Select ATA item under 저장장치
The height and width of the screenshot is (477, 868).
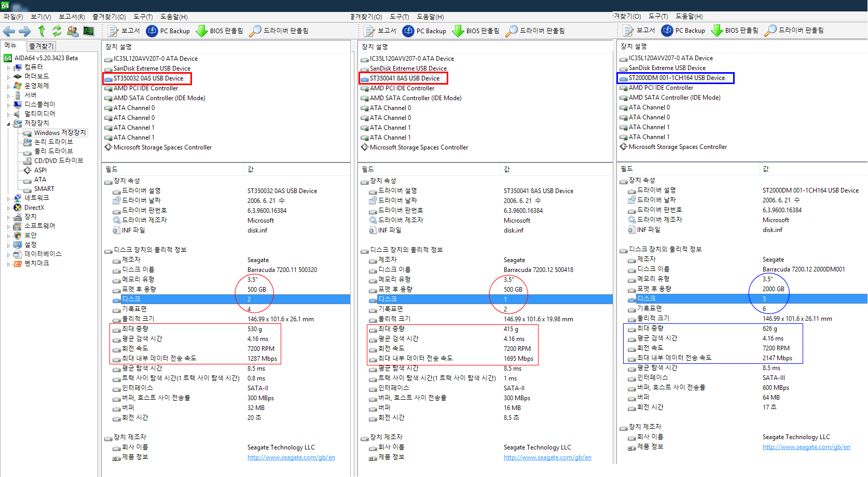(x=40, y=179)
